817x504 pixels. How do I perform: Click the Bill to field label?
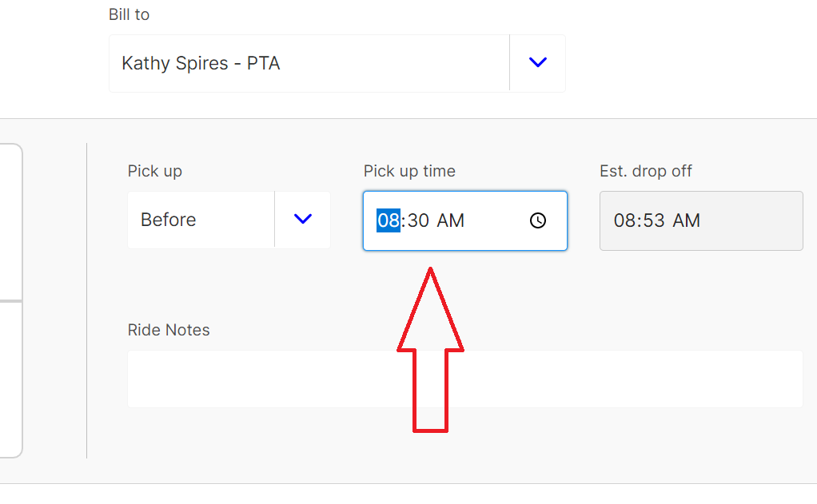[129, 14]
